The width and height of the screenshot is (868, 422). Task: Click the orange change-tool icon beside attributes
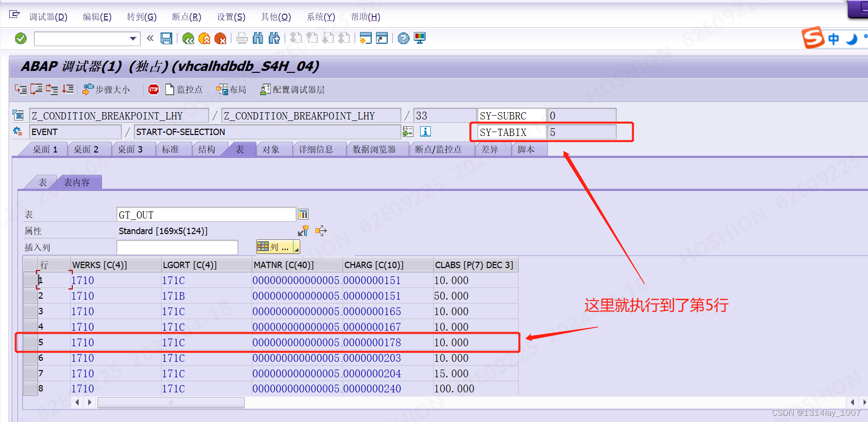(x=321, y=231)
